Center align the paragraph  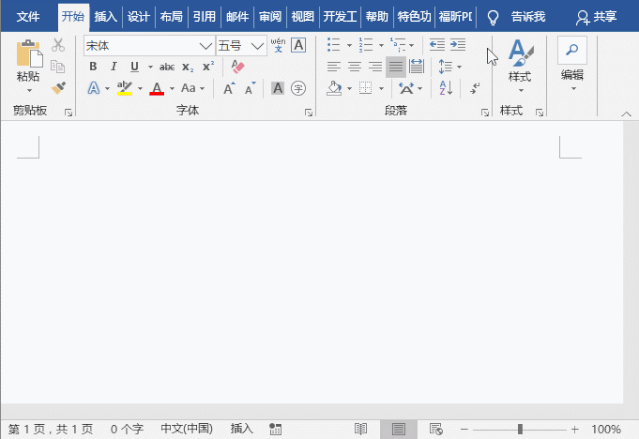pyautogui.click(x=355, y=66)
